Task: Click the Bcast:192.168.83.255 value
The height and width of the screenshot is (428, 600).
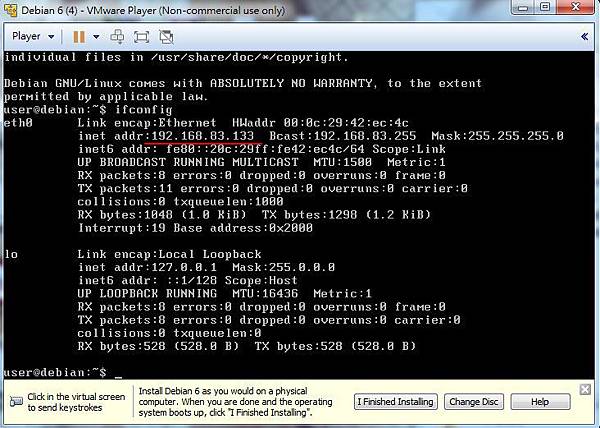Action: (x=342, y=136)
